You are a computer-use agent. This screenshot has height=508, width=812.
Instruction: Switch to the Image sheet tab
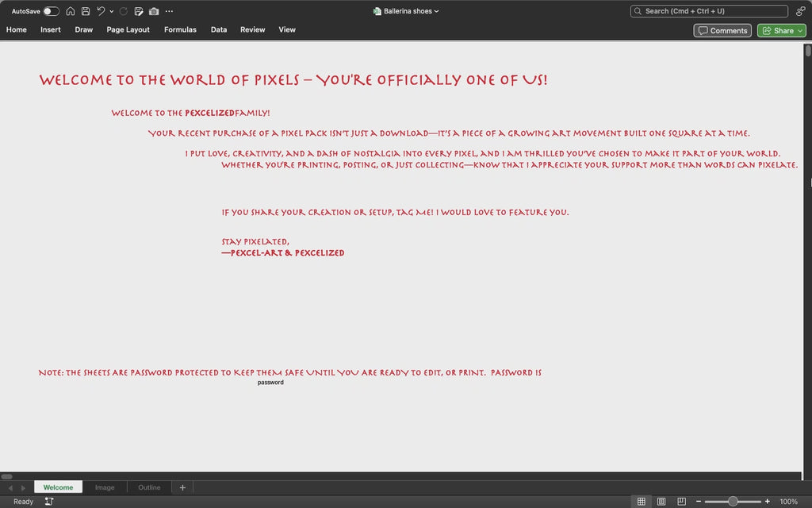[105, 487]
